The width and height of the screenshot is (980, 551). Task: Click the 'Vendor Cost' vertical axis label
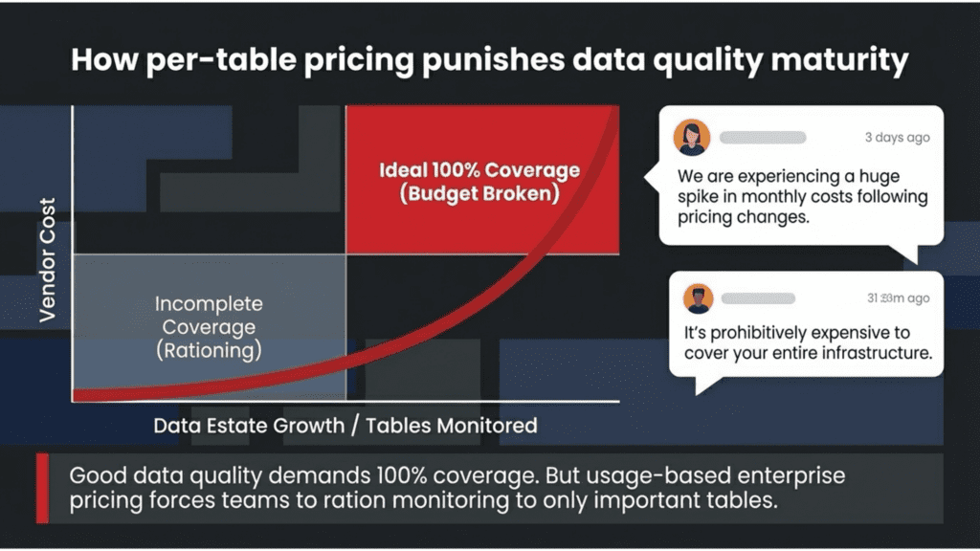coord(48,259)
